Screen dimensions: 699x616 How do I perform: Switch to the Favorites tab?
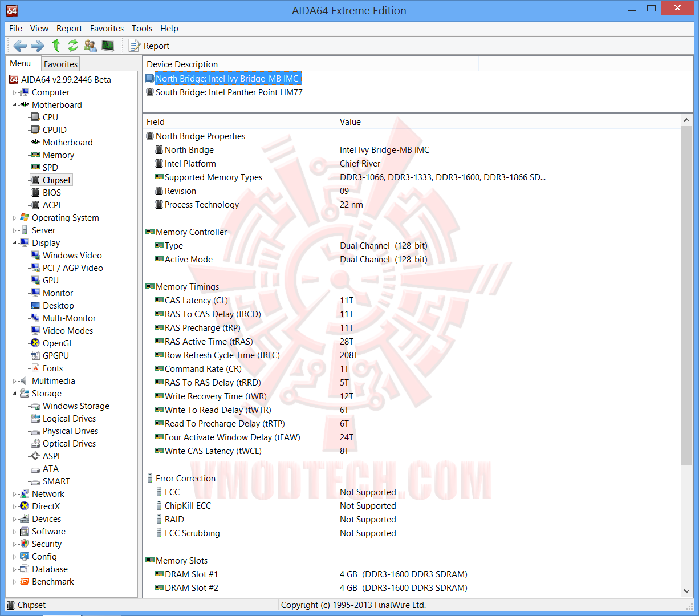click(x=60, y=64)
